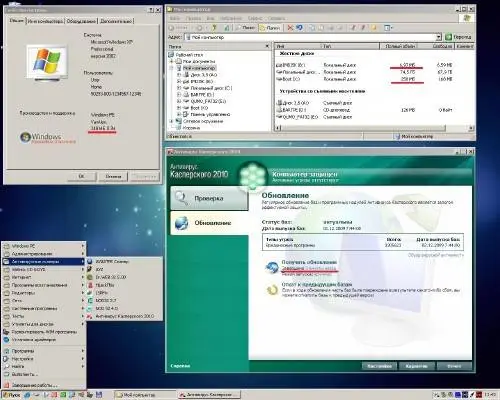Viewport: 500px width, 400px height.
Task: Switch to Дополнительно tab in System Properties
Action: coord(115,21)
